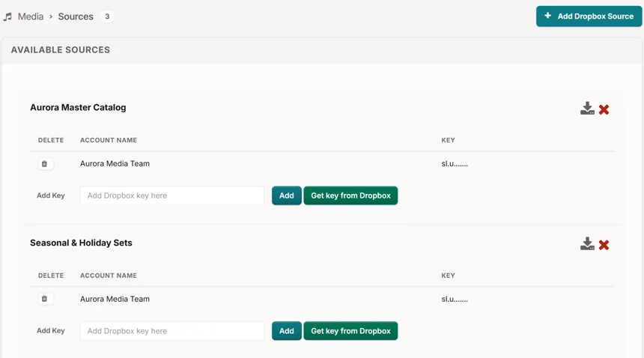Click Account Name column header in Aurora Master Catalog

[109, 140]
